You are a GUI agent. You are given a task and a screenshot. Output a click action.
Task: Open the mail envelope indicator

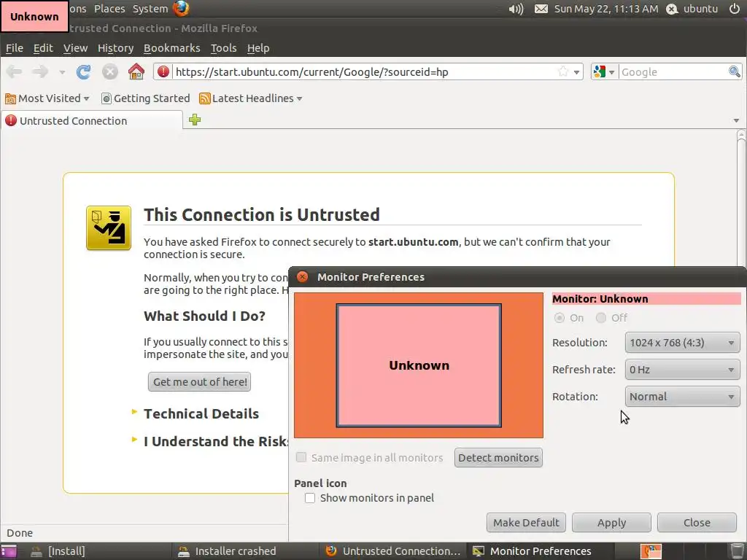pyautogui.click(x=541, y=9)
